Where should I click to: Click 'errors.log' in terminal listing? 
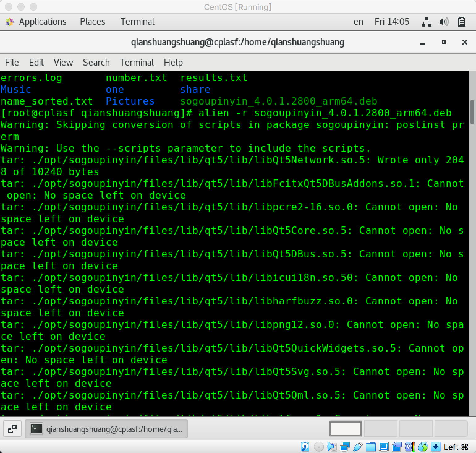pos(31,78)
